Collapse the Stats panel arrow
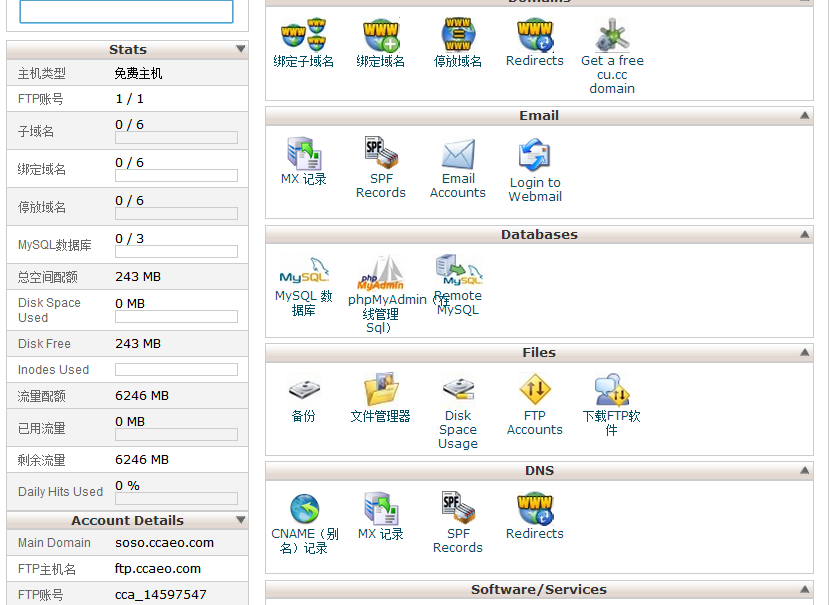 coord(241,49)
